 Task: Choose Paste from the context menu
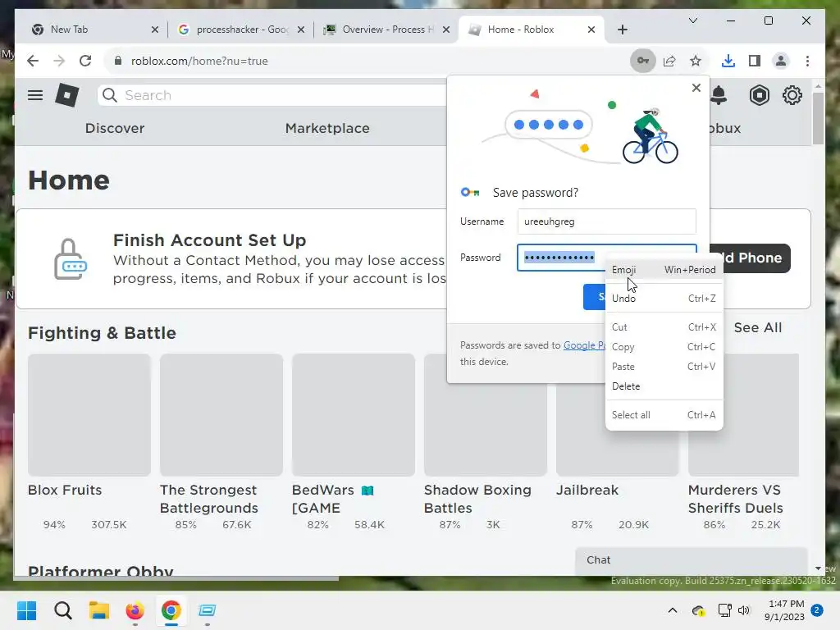(x=664, y=367)
